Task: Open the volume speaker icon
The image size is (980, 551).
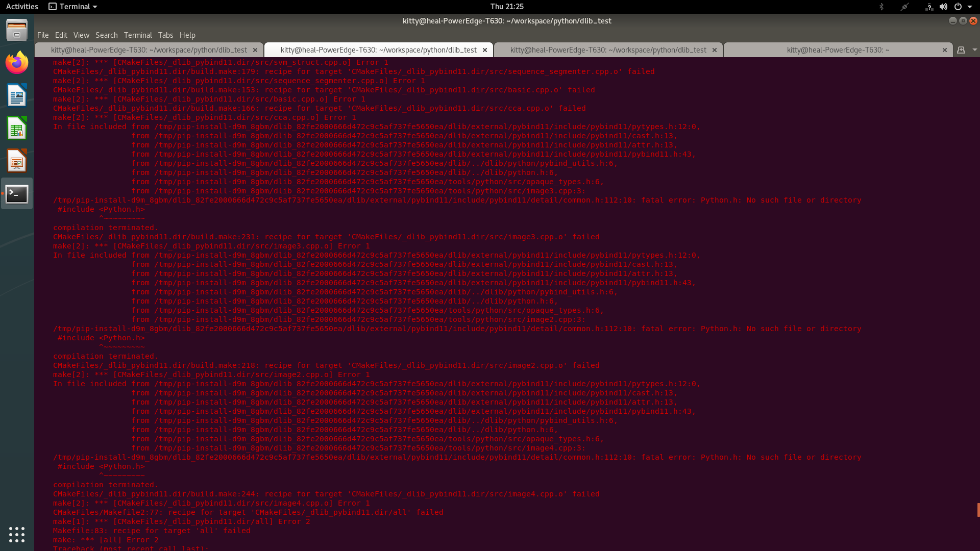Action: (943, 7)
